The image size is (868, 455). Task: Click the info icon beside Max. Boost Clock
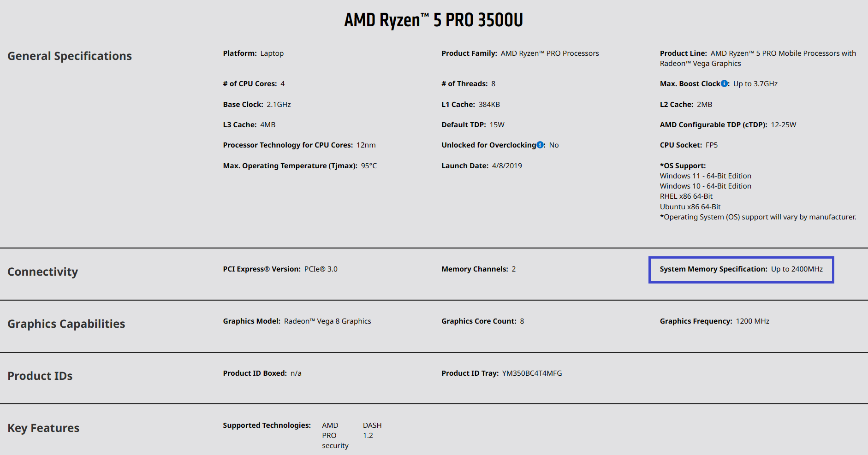pyautogui.click(x=724, y=83)
